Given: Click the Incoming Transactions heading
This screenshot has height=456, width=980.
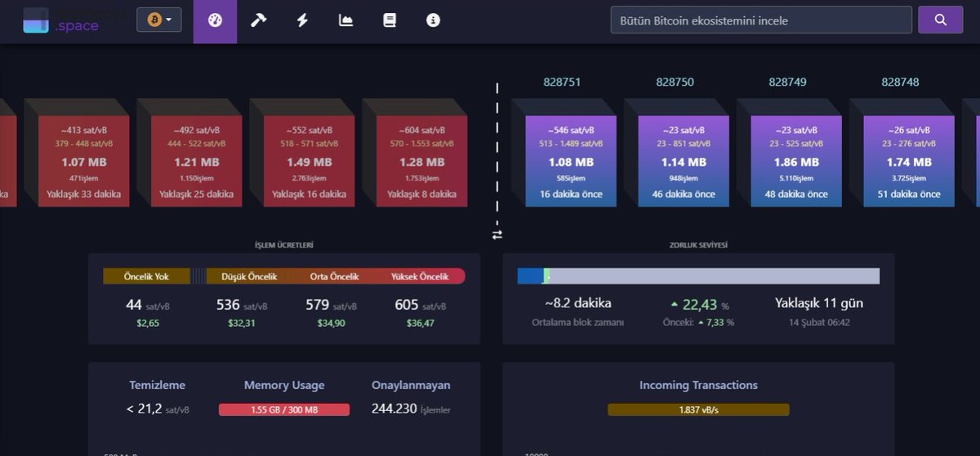Looking at the screenshot, I should click(x=698, y=385).
